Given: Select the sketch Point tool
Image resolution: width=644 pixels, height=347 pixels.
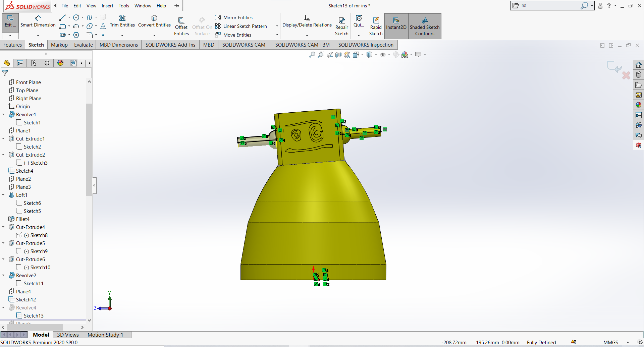Looking at the screenshot, I should [x=103, y=35].
